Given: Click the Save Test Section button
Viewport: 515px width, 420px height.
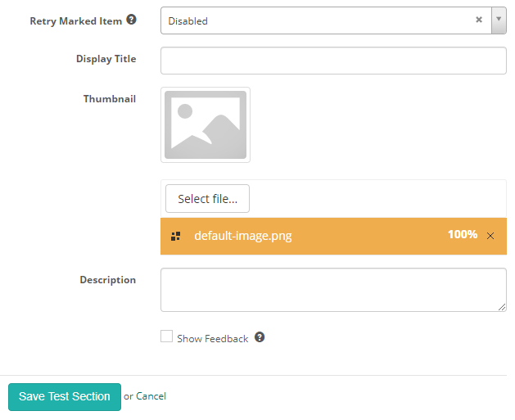Looking at the screenshot, I should pos(65,397).
